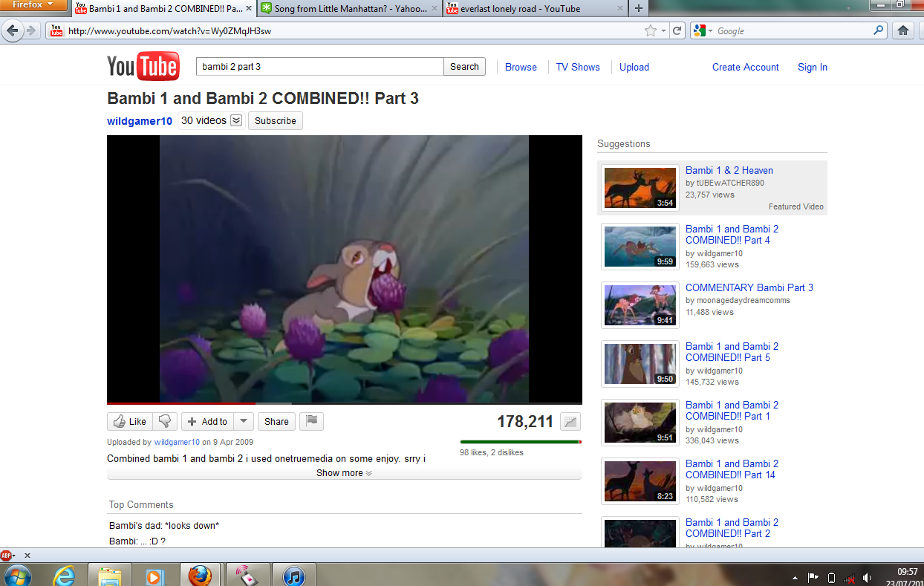The image size is (924, 586).
Task: Expand the 30 videos dropdown
Action: click(236, 121)
